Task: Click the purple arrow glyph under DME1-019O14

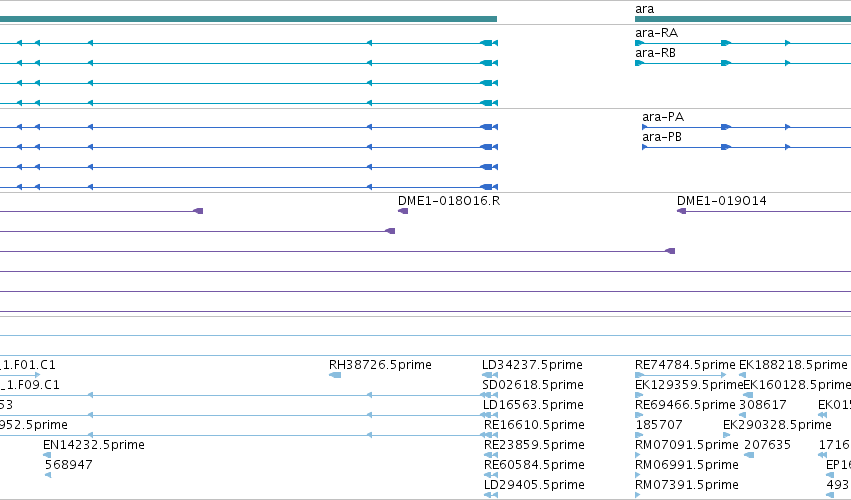Action: [681, 211]
